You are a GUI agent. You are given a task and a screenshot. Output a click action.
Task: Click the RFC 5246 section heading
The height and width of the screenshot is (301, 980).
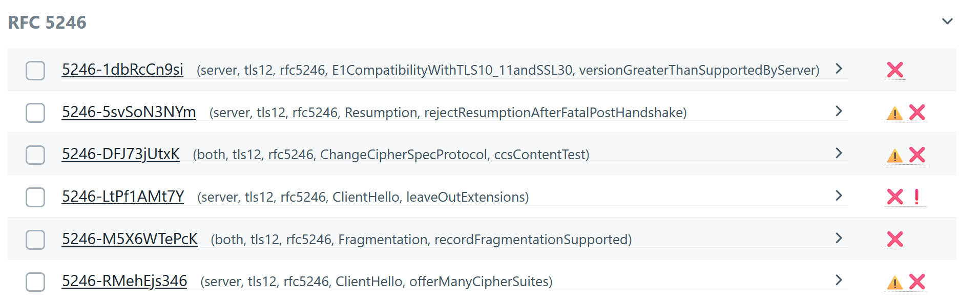point(47,23)
